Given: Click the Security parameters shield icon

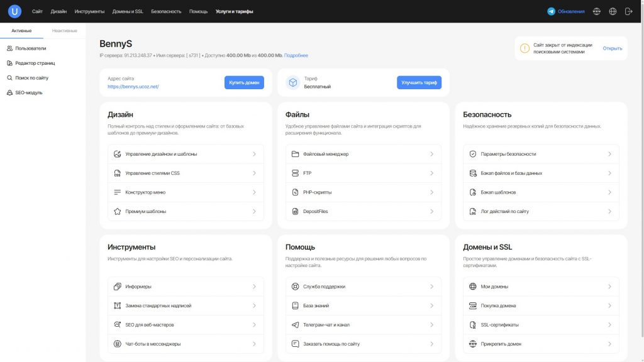Looking at the screenshot, I should click(x=473, y=154).
